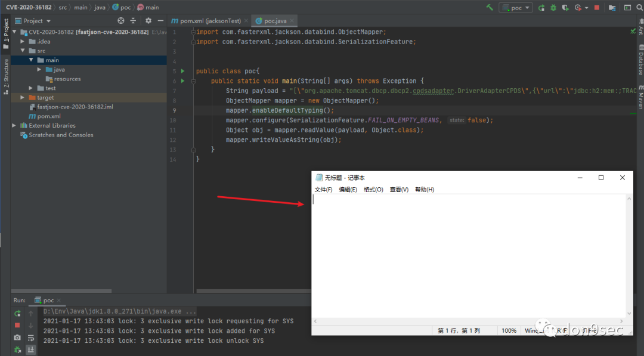Expand the .idea folder

pos(23,41)
